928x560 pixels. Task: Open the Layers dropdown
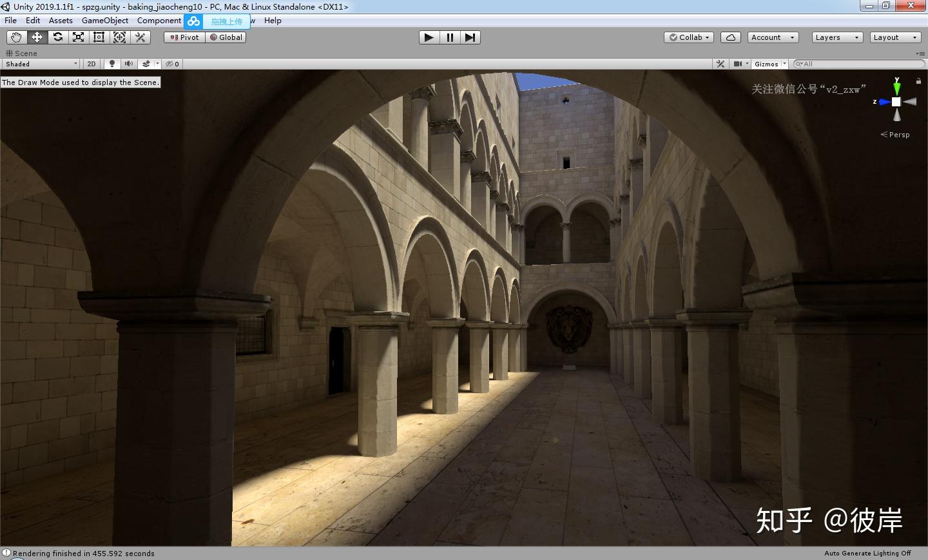click(x=837, y=37)
